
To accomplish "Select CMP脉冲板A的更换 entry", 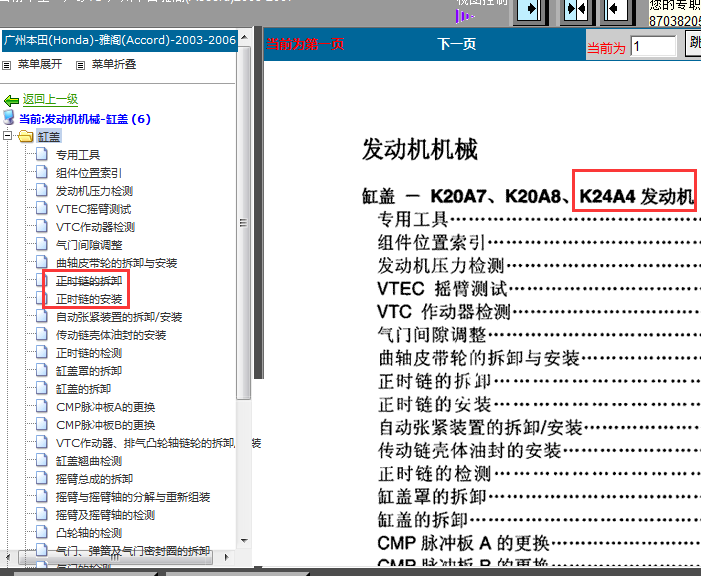I will coord(106,407).
